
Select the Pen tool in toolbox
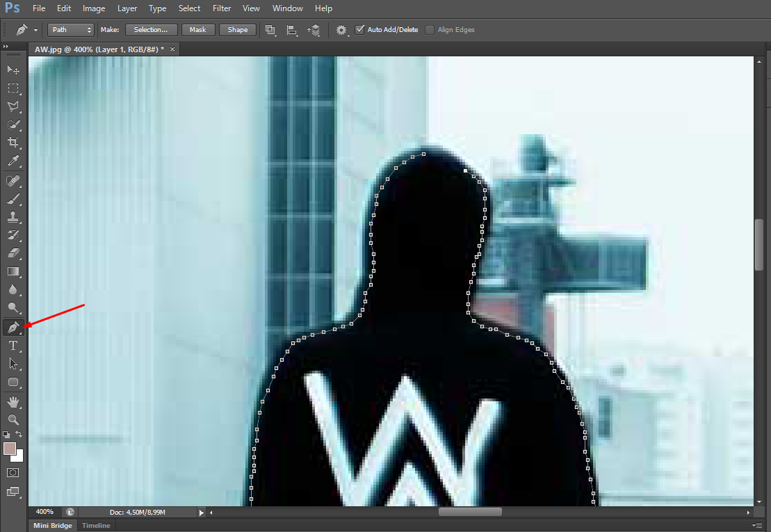13,328
